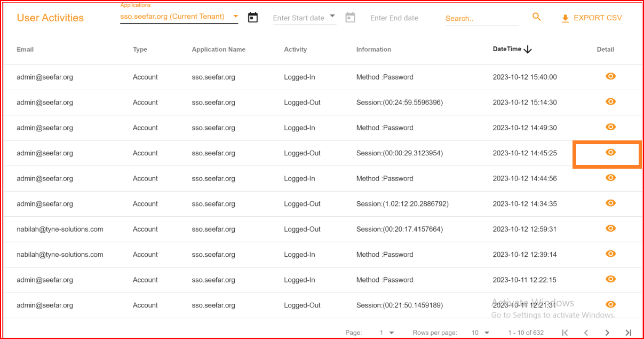Open the end date calendar icon

(350, 18)
